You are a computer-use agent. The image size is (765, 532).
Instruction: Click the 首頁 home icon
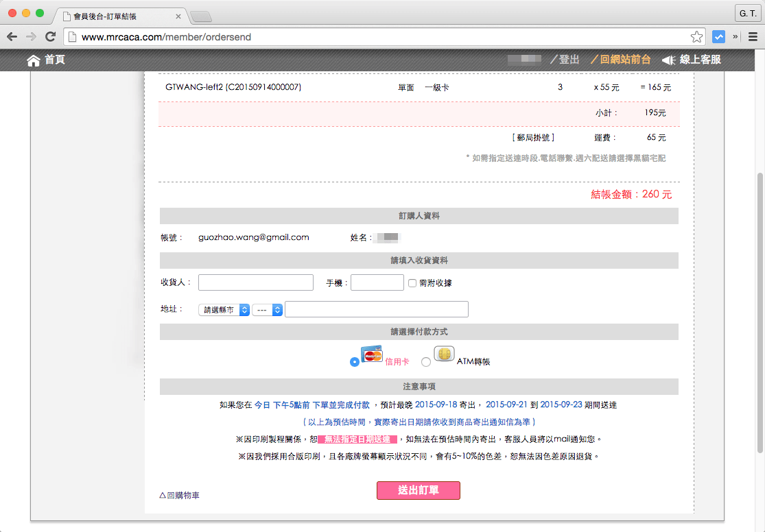(x=33, y=60)
